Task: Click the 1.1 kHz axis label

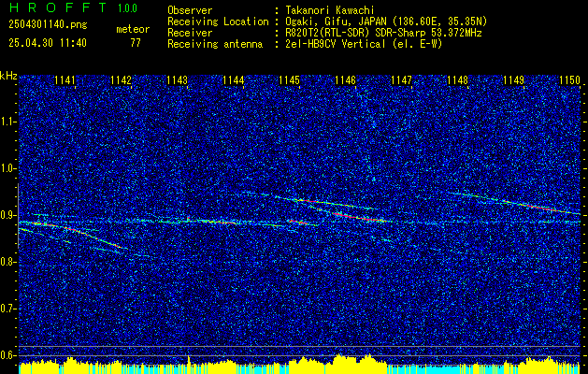Action: coord(7,122)
